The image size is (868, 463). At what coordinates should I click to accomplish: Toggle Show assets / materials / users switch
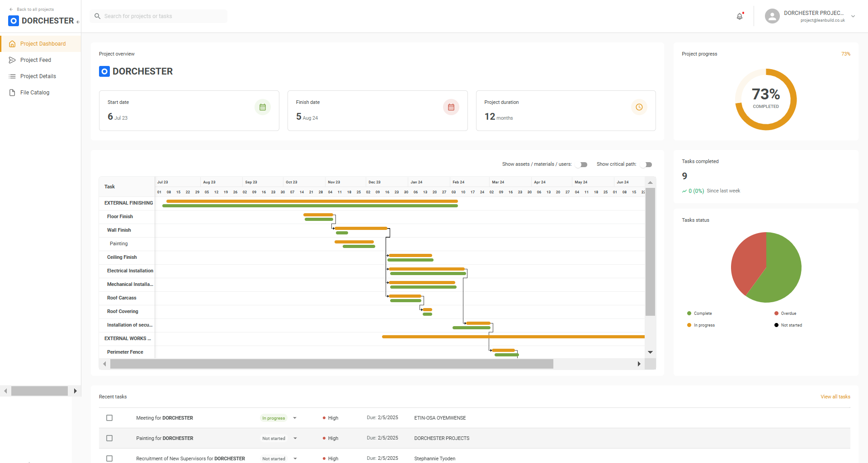[582, 164]
